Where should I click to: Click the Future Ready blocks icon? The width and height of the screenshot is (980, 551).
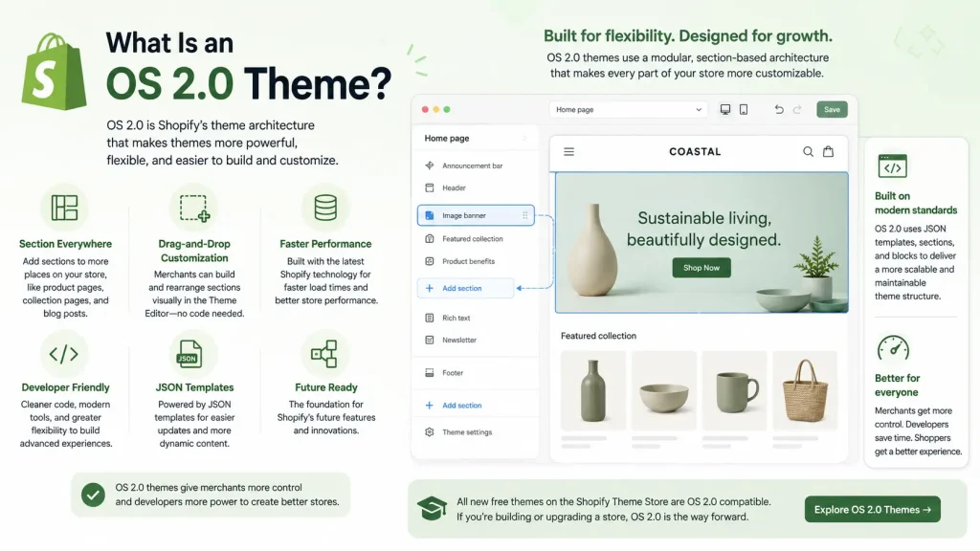(x=323, y=354)
